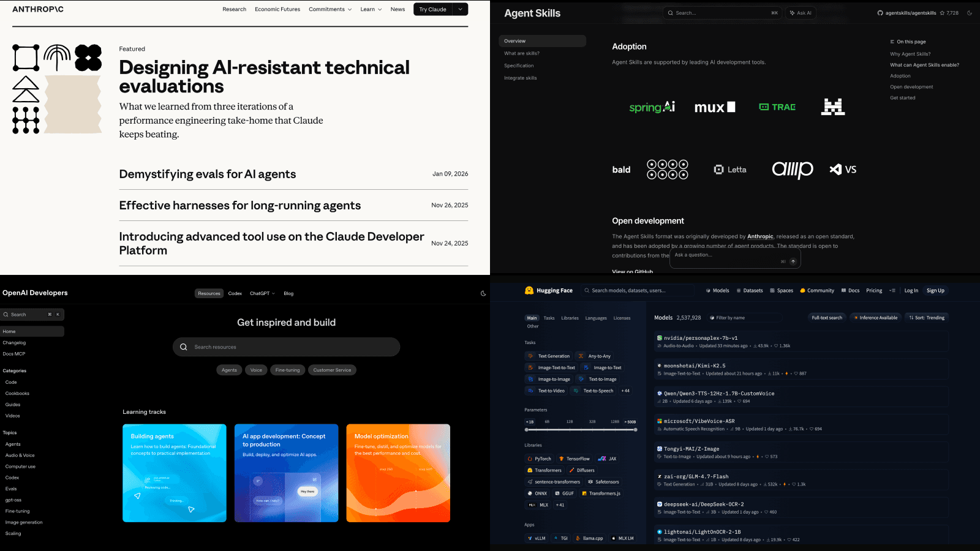
Task: Open the Blog tab in OpenAI Developers
Action: [288, 293]
